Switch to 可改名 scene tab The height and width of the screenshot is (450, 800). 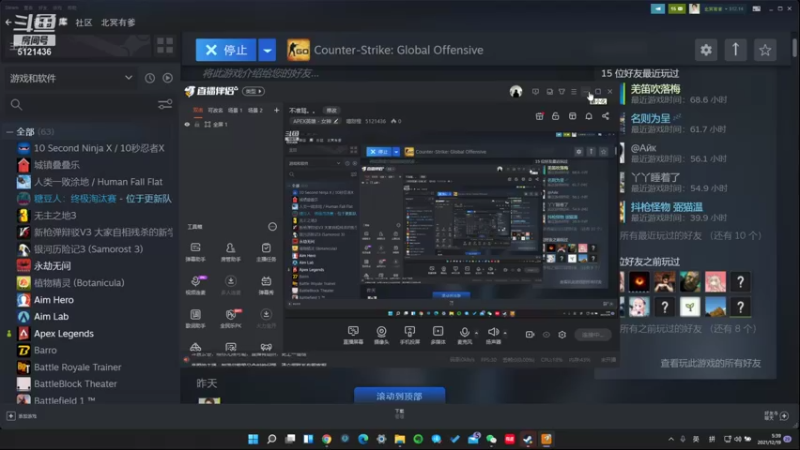(x=215, y=110)
